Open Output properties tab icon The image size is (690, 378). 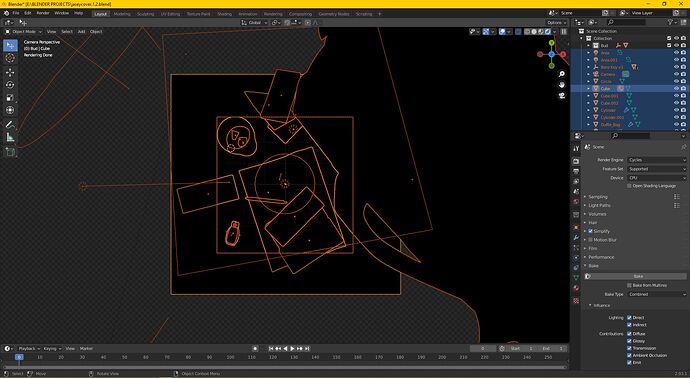tap(576, 172)
